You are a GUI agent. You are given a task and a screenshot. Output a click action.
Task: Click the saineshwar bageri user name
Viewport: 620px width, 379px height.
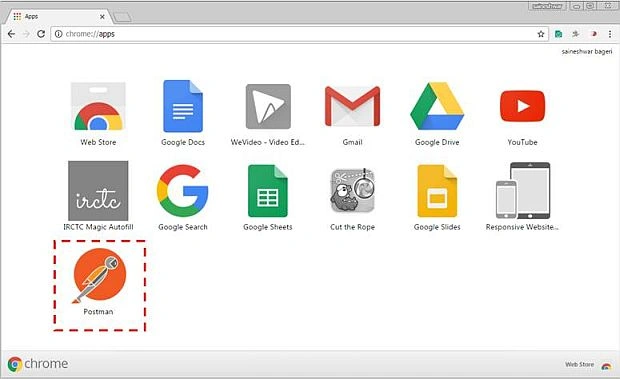tap(587, 51)
